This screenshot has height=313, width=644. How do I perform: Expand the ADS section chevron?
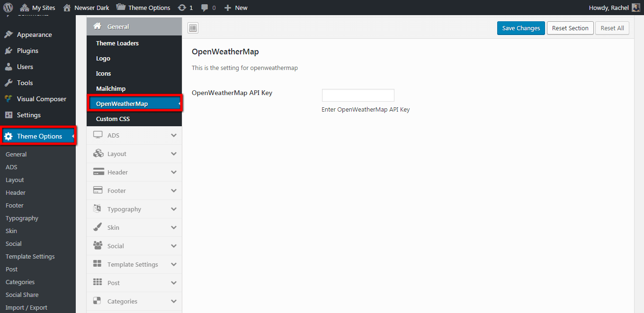(173, 135)
